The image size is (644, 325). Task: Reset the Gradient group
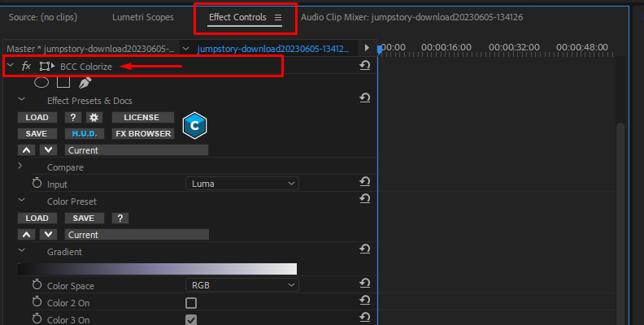pyautogui.click(x=365, y=249)
